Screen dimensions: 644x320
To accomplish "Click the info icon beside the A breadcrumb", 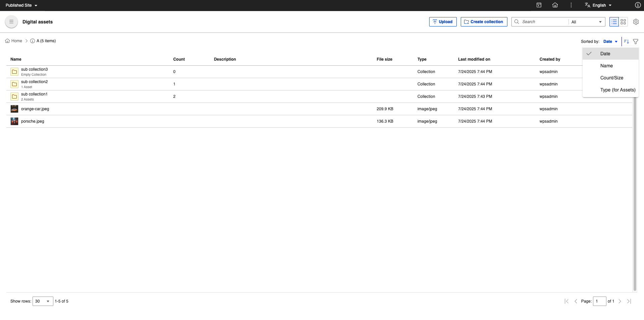I will click(33, 41).
